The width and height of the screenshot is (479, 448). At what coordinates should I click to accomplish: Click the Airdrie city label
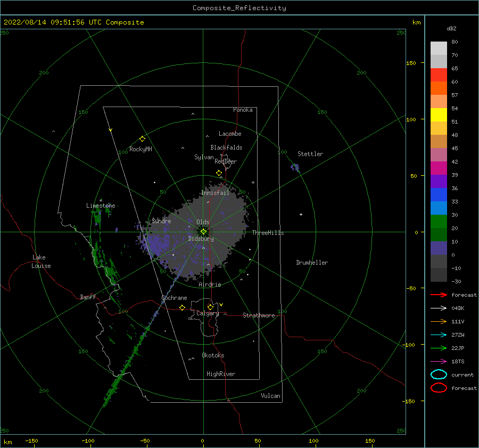click(x=210, y=284)
